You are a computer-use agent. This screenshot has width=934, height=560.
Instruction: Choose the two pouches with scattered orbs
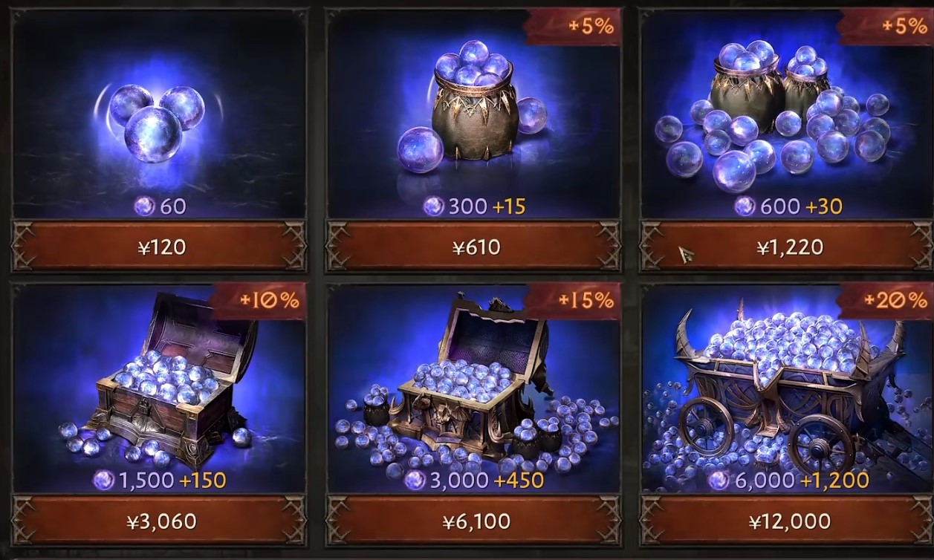(773, 115)
